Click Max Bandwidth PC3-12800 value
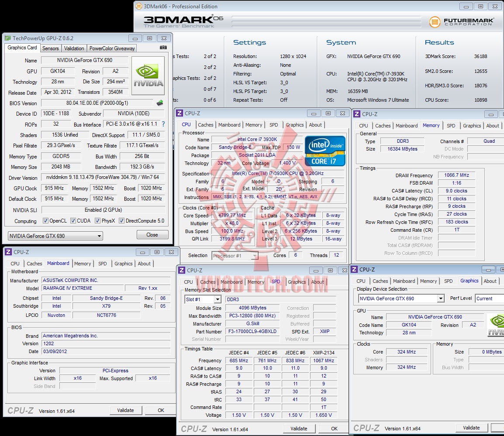The image size is (504, 436). [252, 316]
